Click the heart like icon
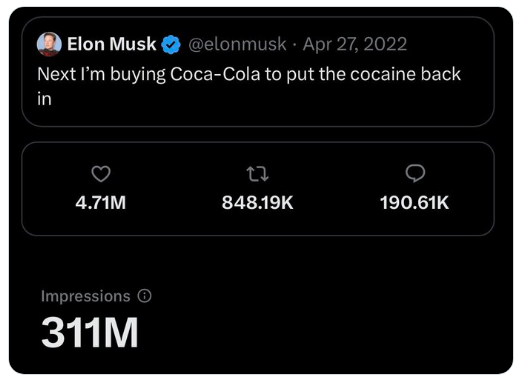Screen dimensions: 529x387 [x=101, y=174]
